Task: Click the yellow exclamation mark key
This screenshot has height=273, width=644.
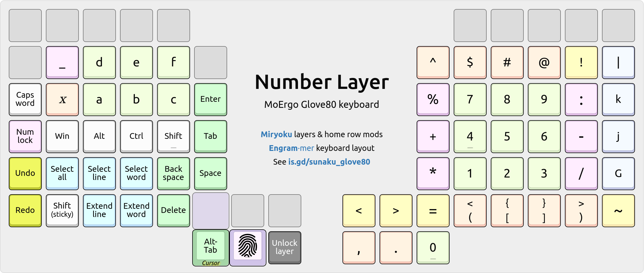Action: click(581, 63)
